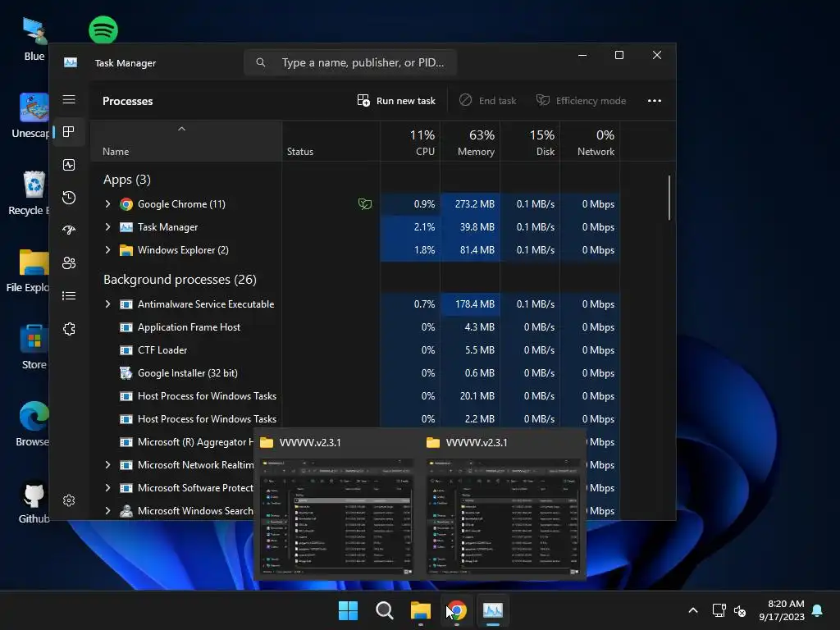This screenshot has width=840, height=630.
Task: Show hidden tray icons chevron
Action: 692,610
